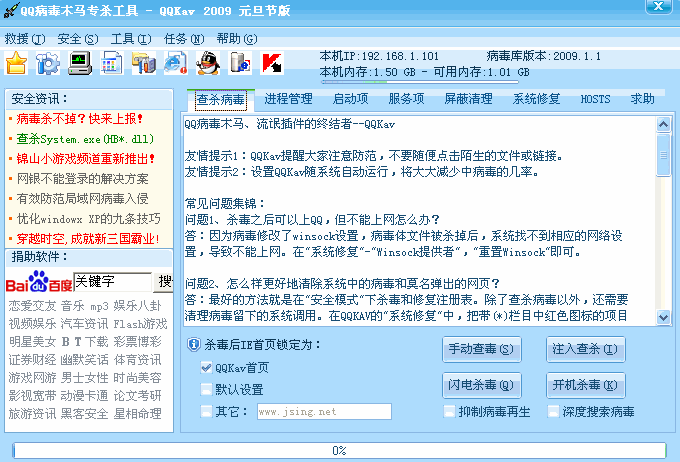Open the 安全 menu
Screen dimensions: 680x462
78,39
